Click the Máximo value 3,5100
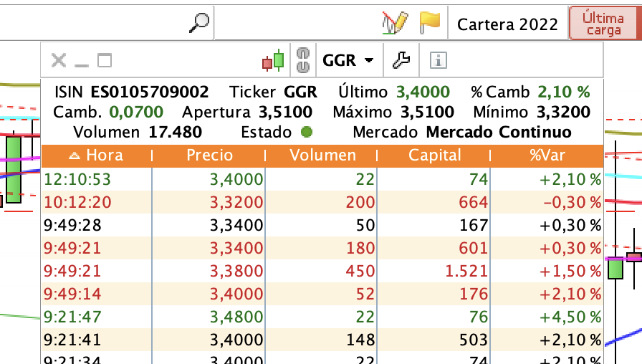This screenshot has height=364, width=642. [427, 112]
